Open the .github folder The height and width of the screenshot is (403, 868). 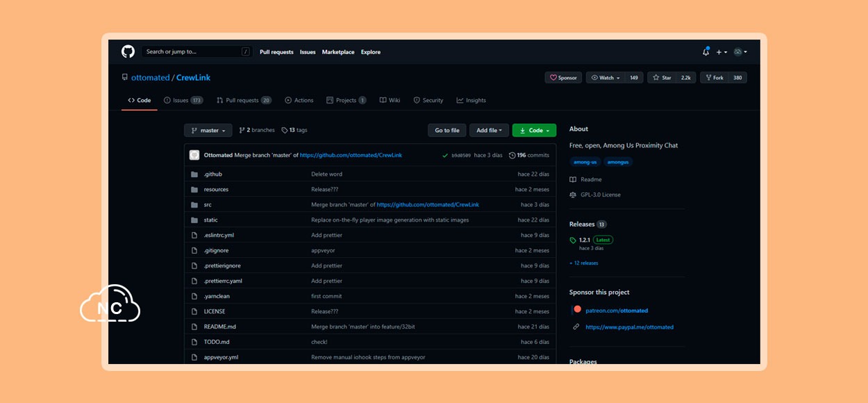(212, 174)
